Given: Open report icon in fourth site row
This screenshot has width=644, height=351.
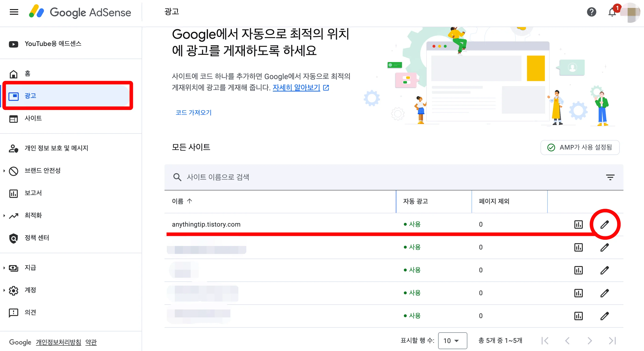Looking at the screenshot, I should [x=579, y=293].
